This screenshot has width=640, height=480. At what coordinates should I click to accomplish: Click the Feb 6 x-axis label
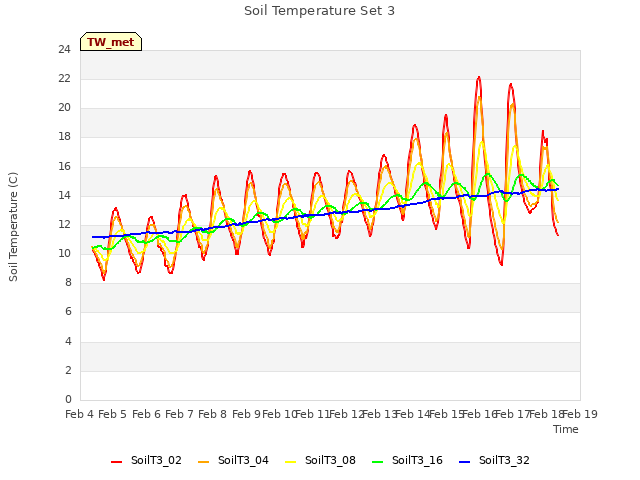147,414
